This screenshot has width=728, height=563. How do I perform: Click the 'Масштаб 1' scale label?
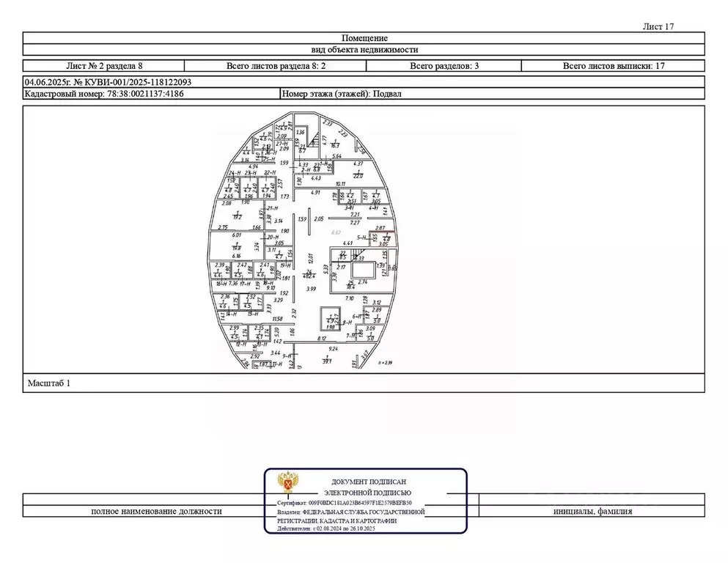[48, 383]
